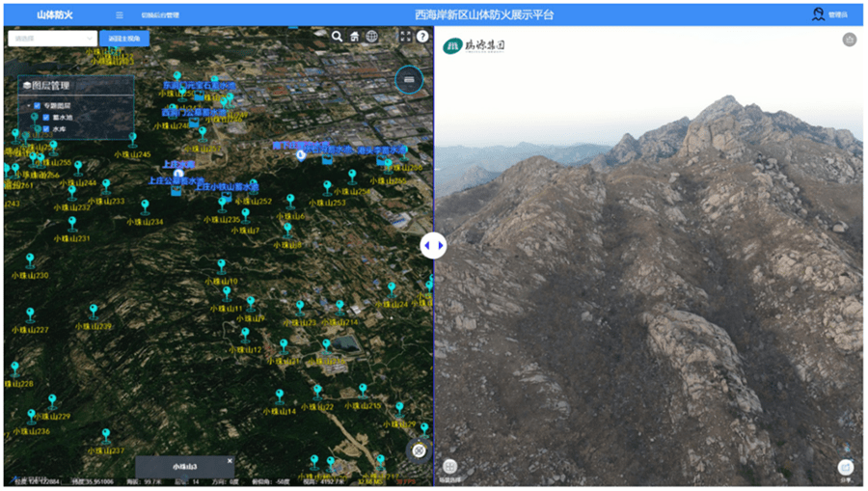Click top-right round icon in panorama
This screenshot has width=868, height=491.
click(x=849, y=40)
